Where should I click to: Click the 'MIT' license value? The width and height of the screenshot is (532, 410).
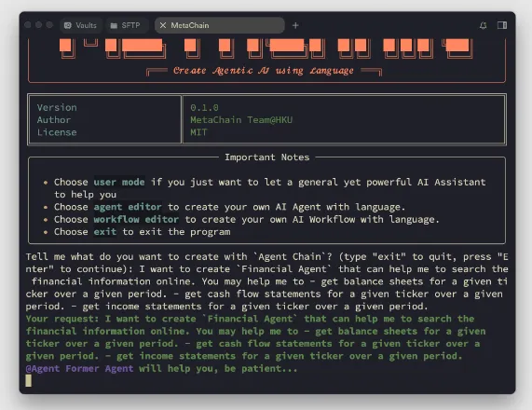click(198, 132)
